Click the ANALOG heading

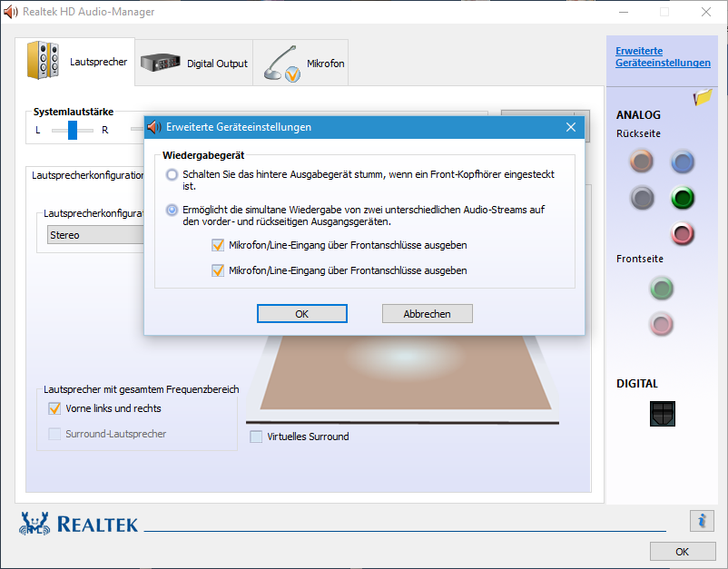(638, 115)
